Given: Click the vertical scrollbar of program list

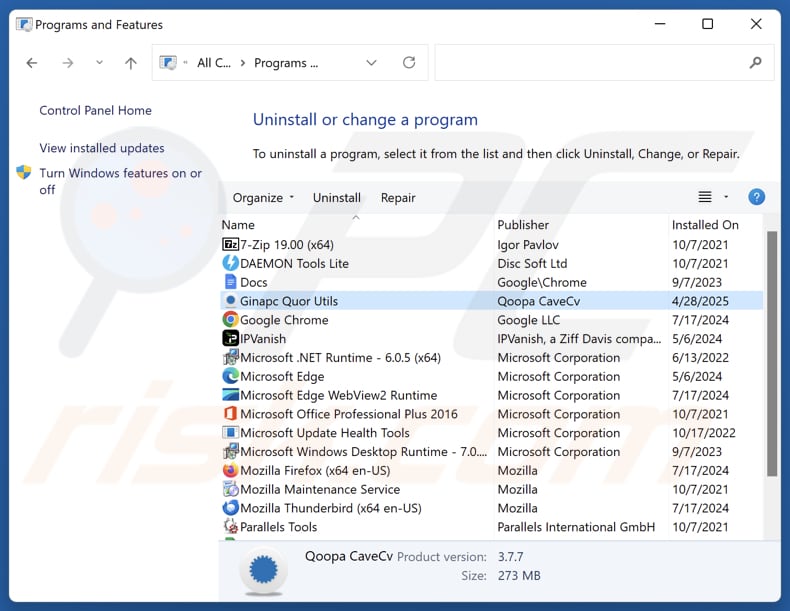Looking at the screenshot, I should pyautogui.click(x=771, y=350).
